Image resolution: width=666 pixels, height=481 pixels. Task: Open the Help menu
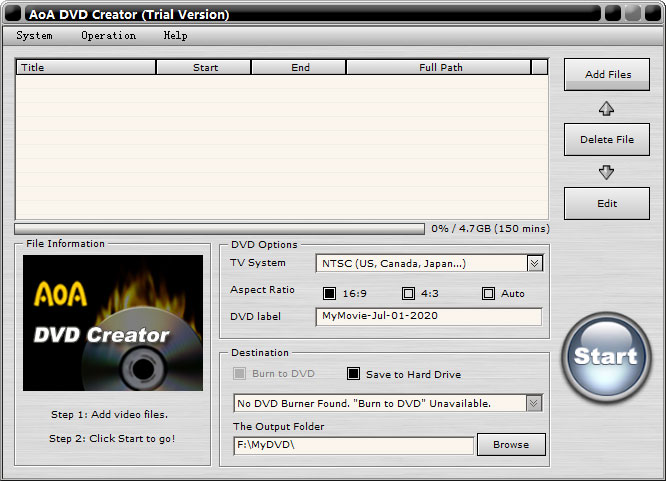[175, 36]
